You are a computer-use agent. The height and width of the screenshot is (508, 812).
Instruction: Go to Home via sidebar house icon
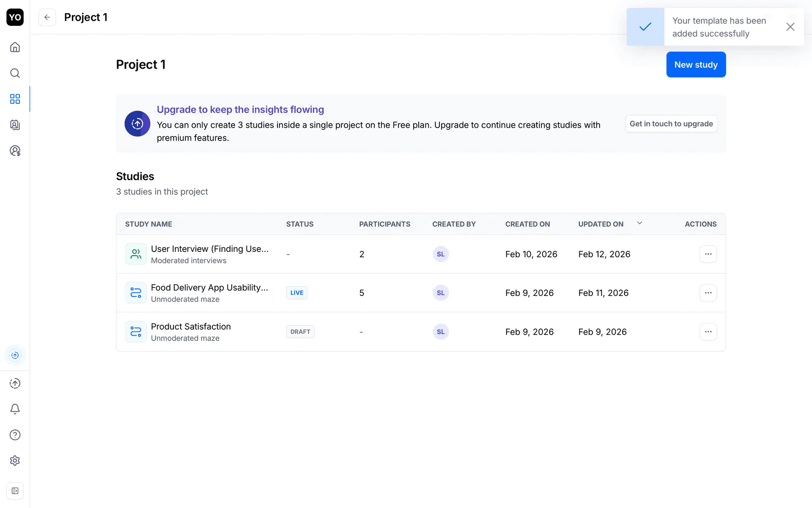pos(15,47)
